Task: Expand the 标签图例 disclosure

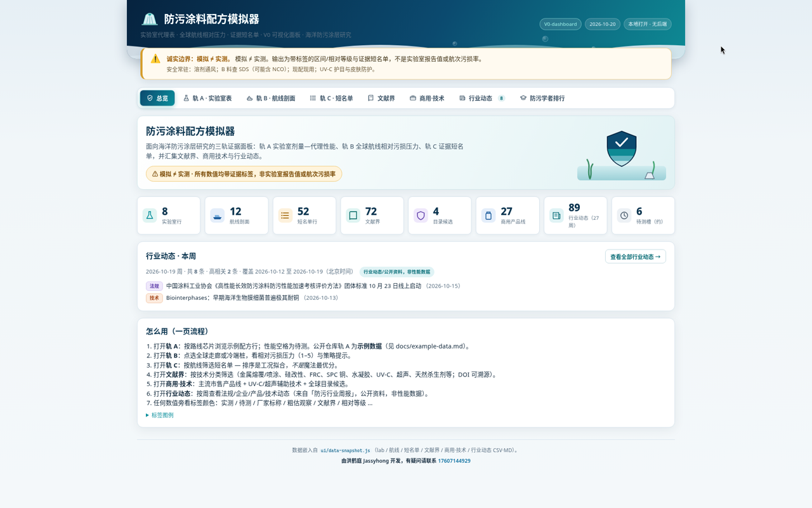Action: coord(160,415)
